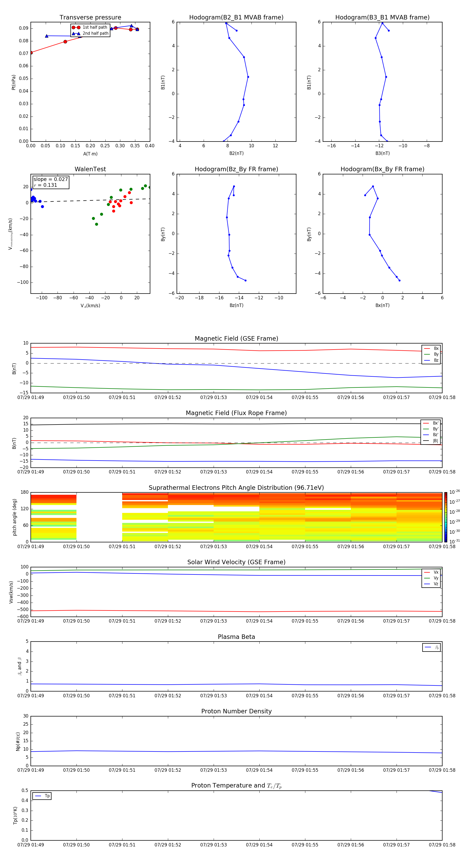Click the "Bz(nT)" x-axis label

tap(236, 305)
